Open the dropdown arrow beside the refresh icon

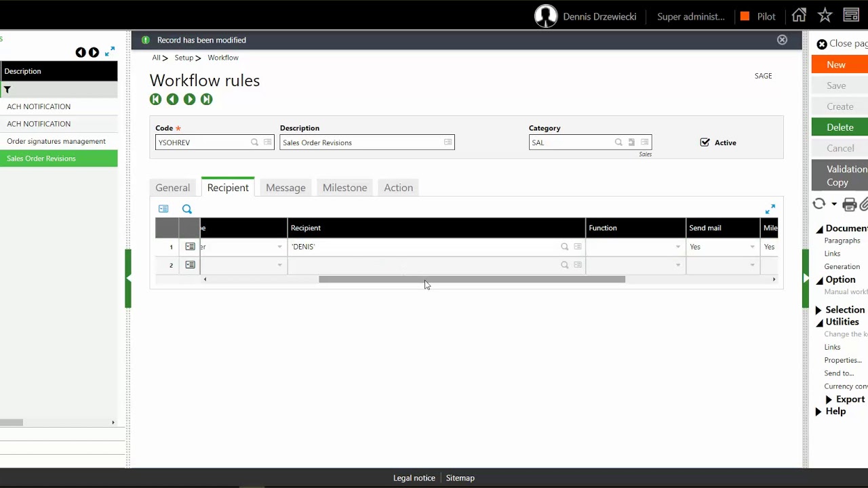[834, 204]
